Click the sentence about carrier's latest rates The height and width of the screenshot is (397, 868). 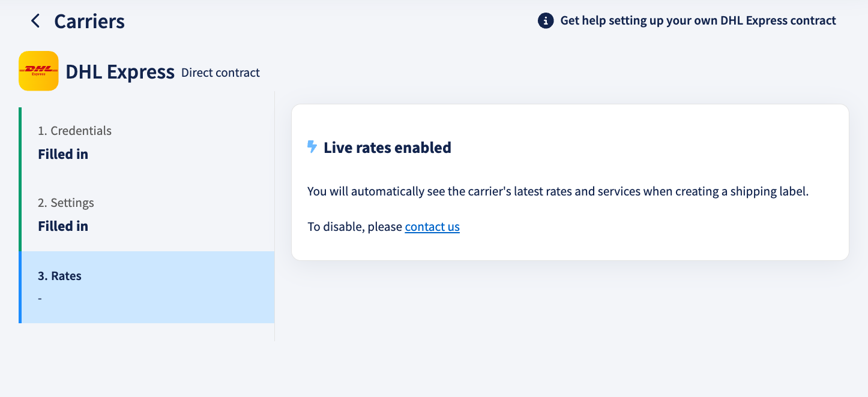(558, 192)
